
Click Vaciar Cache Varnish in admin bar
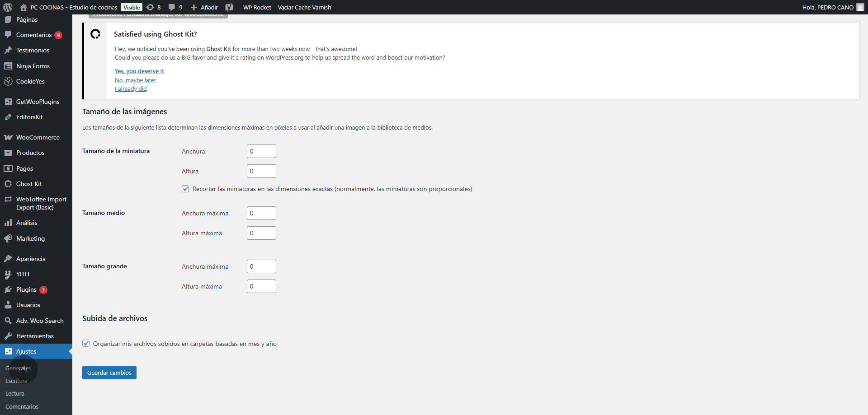[x=304, y=7]
